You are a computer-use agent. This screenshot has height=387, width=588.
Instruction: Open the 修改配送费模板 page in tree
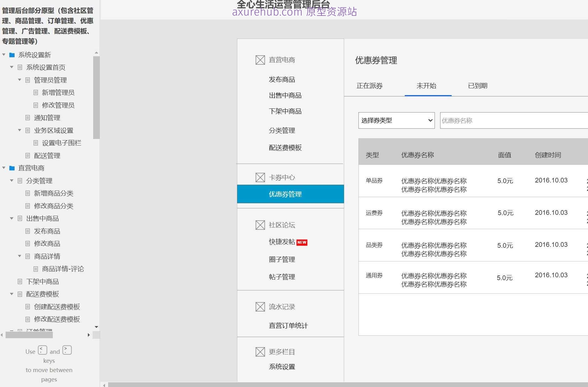(57, 319)
